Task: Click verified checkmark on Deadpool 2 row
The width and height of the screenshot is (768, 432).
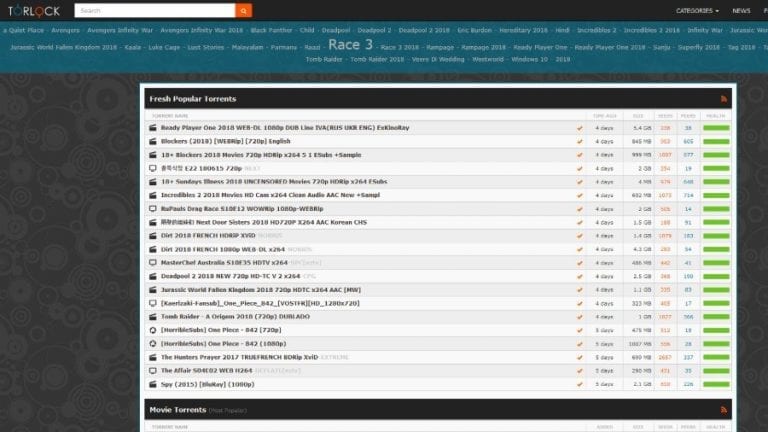Action: pyautogui.click(x=579, y=276)
